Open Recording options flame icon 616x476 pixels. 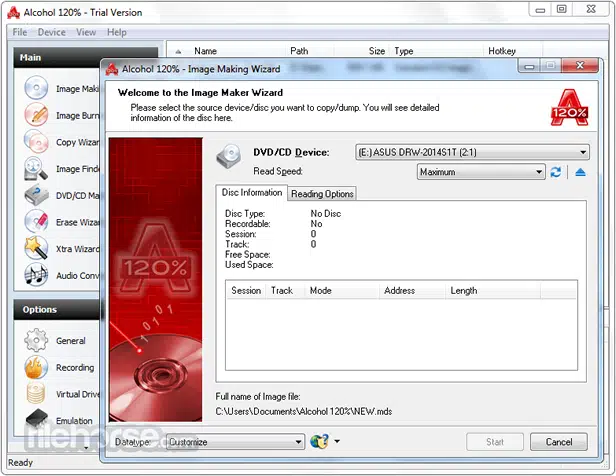pos(36,367)
